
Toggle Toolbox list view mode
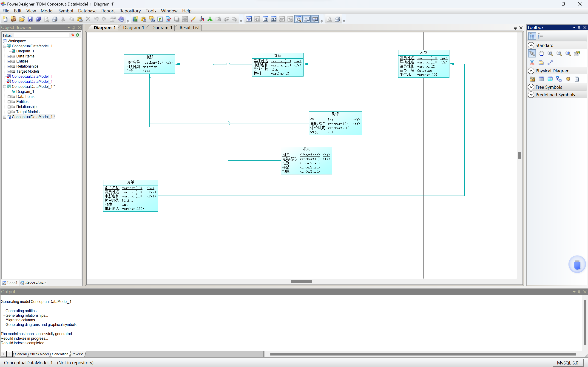click(x=541, y=36)
